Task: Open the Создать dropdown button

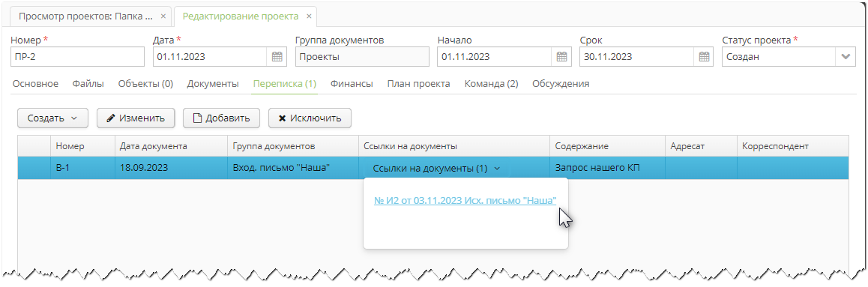Action: tap(52, 118)
